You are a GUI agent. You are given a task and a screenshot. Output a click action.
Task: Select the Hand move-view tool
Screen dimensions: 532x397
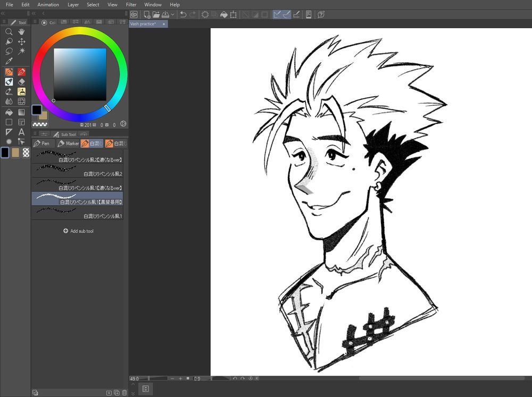21,32
